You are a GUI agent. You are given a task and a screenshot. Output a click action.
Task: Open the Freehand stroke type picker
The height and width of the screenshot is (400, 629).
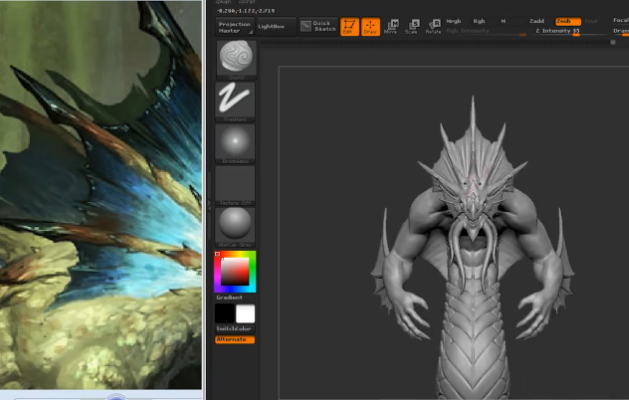tap(235, 102)
